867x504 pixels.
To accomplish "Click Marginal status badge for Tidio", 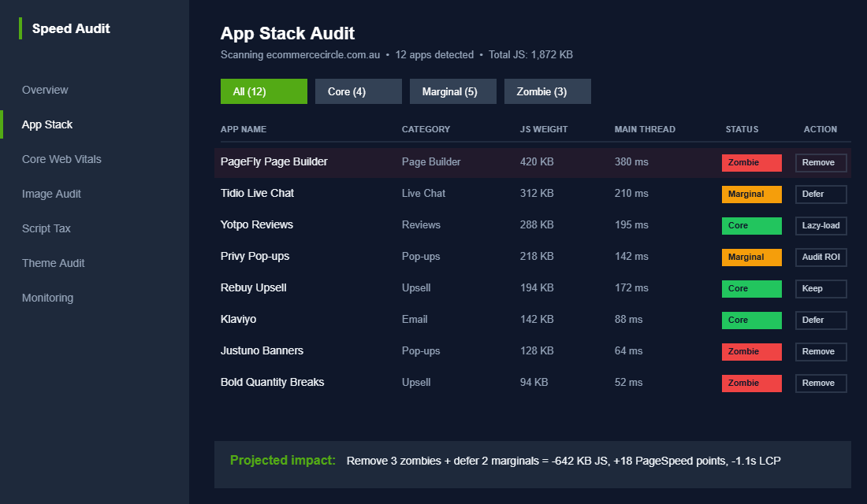I will 751,194.
